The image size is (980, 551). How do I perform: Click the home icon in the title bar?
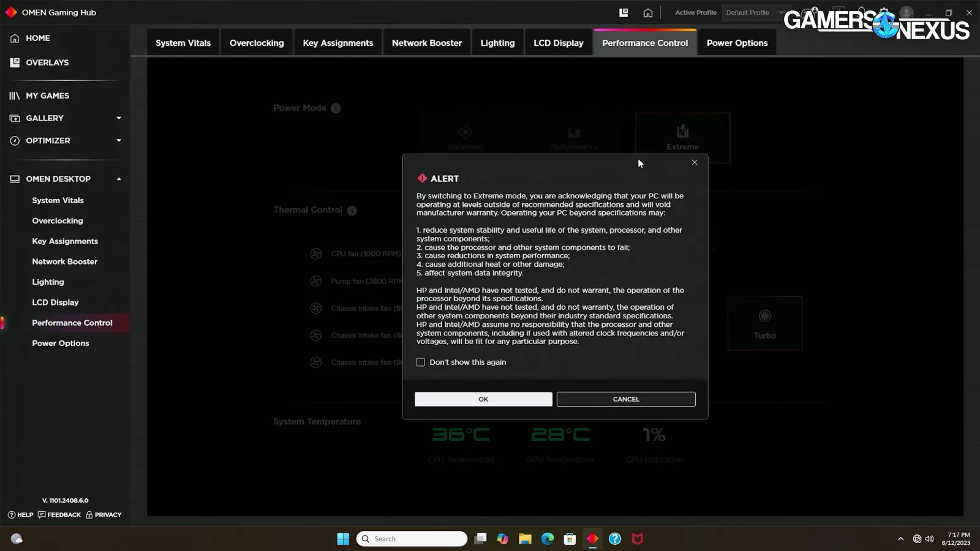click(647, 13)
